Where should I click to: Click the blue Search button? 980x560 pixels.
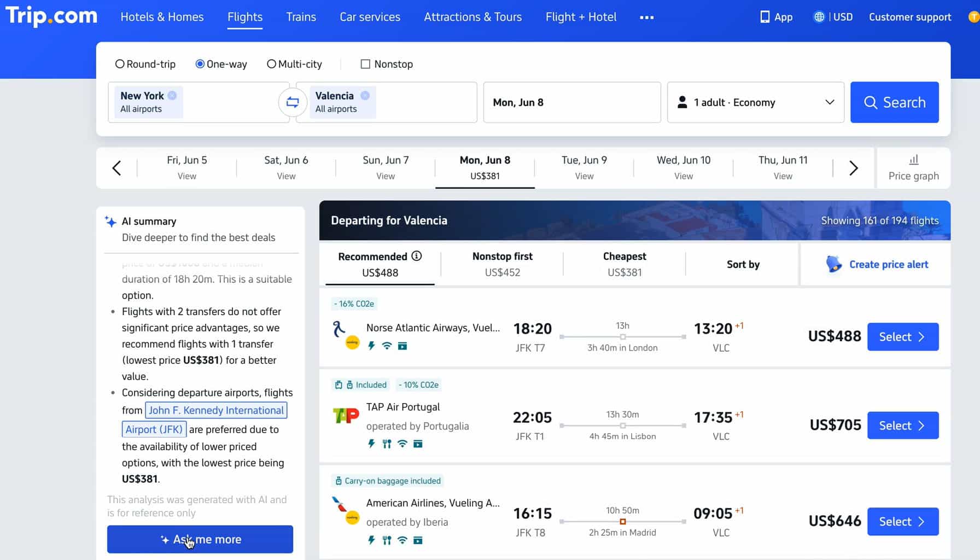895,102
